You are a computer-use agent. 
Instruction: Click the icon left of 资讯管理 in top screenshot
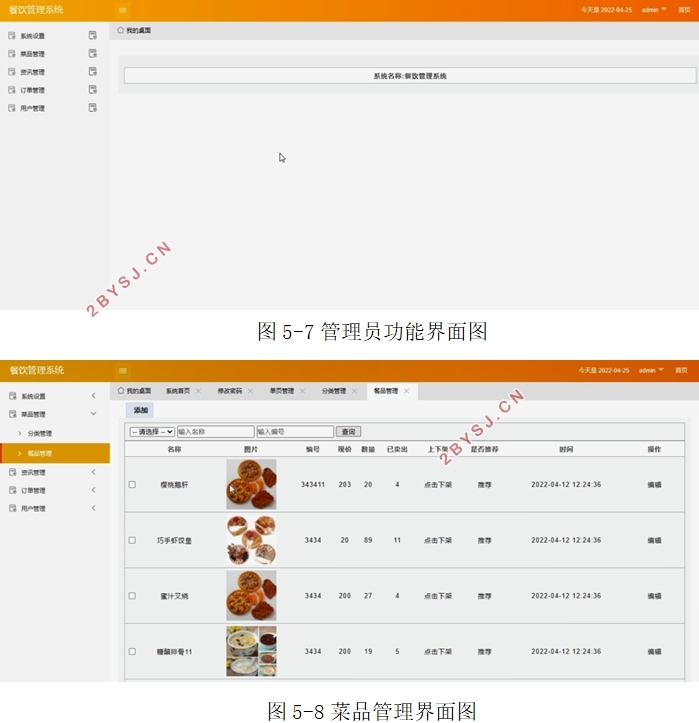pyautogui.click(x=12, y=71)
